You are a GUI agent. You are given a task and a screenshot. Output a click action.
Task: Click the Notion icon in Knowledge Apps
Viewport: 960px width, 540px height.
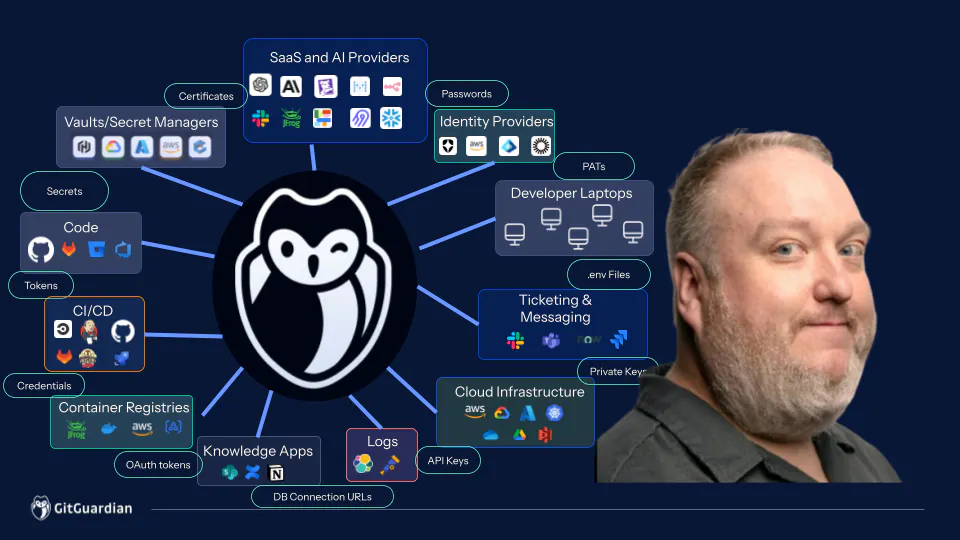276,473
